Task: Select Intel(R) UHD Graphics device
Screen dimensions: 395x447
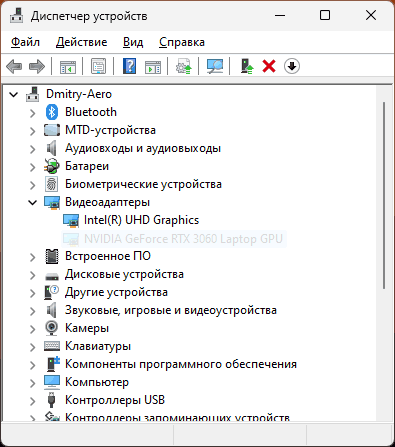Action: pyautogui.click(x=141, y=220)
